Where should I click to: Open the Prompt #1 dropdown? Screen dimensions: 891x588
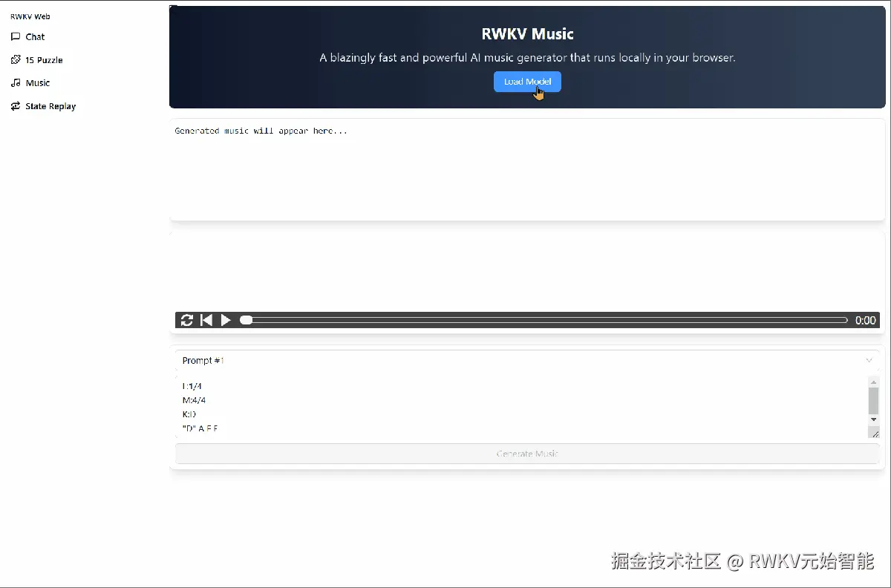(x=527, y=360)
